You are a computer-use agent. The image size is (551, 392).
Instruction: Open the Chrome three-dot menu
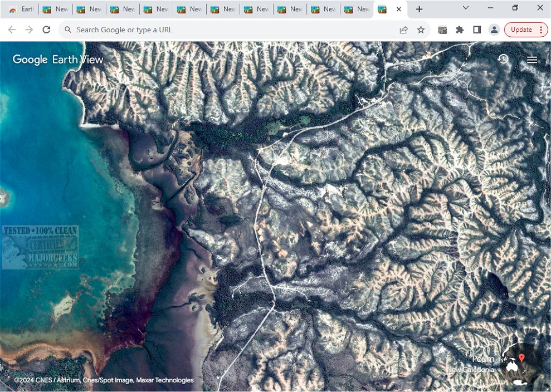(x=541, y=30)
